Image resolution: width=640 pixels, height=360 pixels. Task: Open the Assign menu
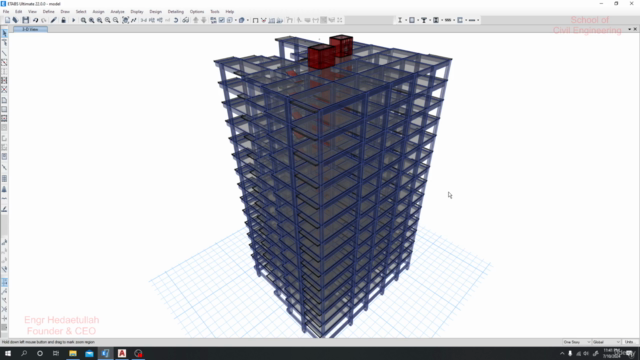pos(98,12)
